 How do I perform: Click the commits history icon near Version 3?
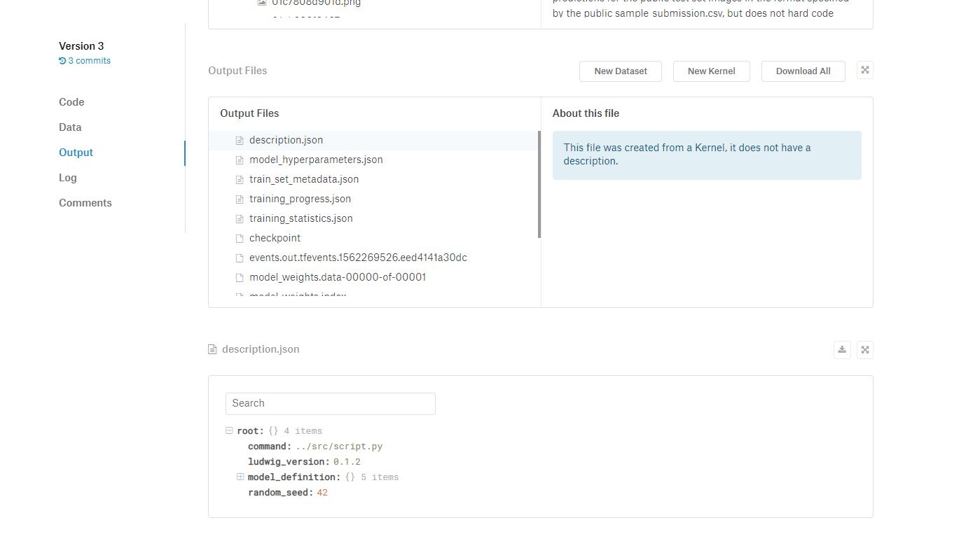(62, 60)
